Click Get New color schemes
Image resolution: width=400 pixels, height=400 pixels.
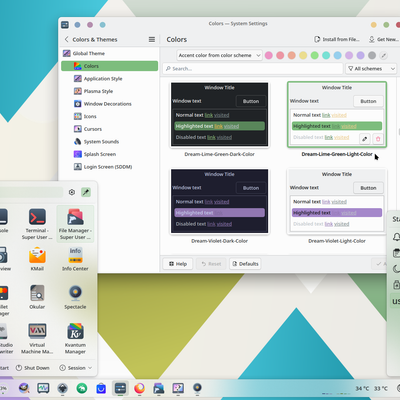click(384, 39)
